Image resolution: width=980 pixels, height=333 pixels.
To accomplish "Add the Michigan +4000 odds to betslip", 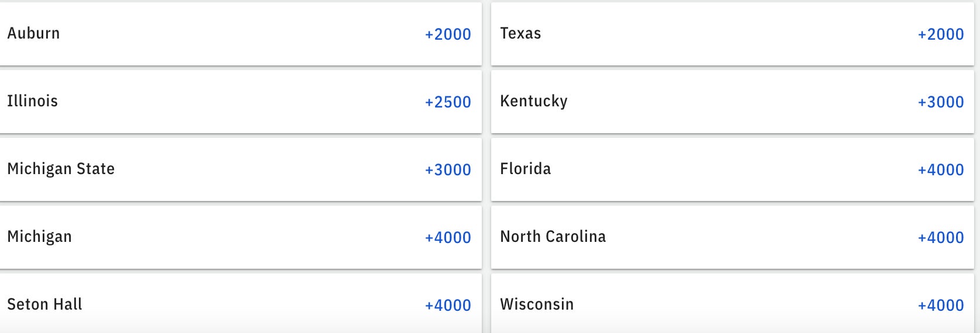I will point(448,238).
